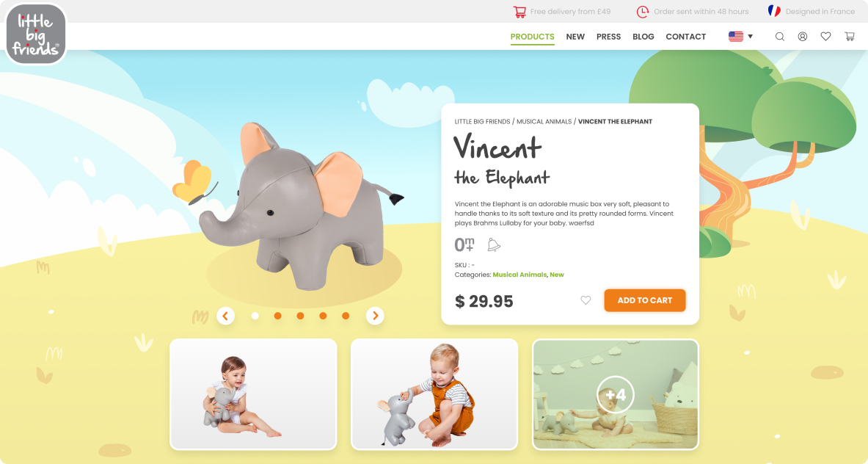Image resolution: width=868 pixels, height=464 pixels.
Task: Open the shopping cart icon in navigation
Action: point(849,37)
